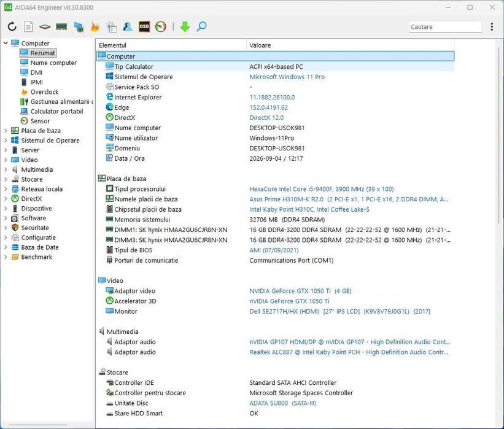
Task: Open the memory module toolbar icon
Action: 61,26
